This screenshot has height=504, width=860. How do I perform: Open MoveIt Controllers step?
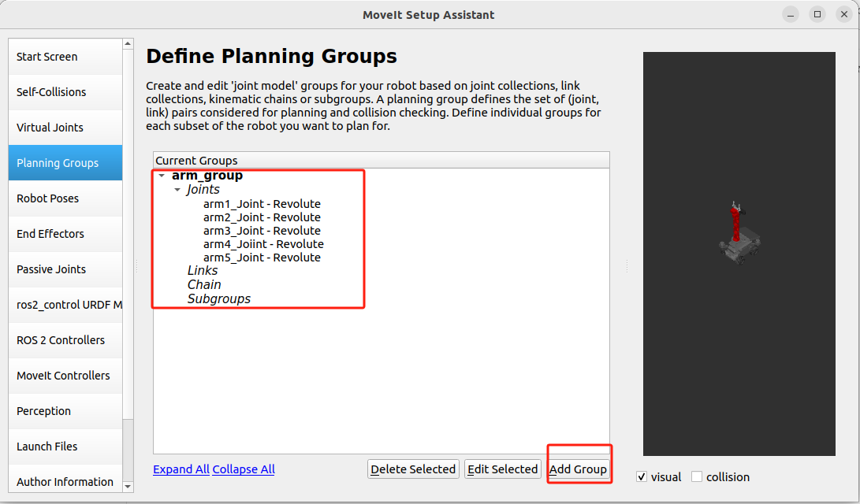click(65, 376)
